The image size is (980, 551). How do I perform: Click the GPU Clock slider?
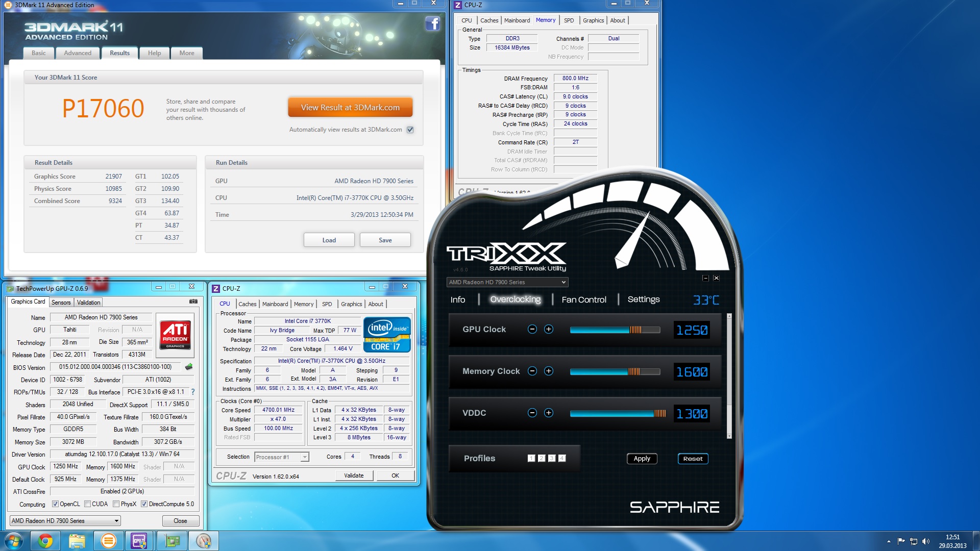point(615,330)
